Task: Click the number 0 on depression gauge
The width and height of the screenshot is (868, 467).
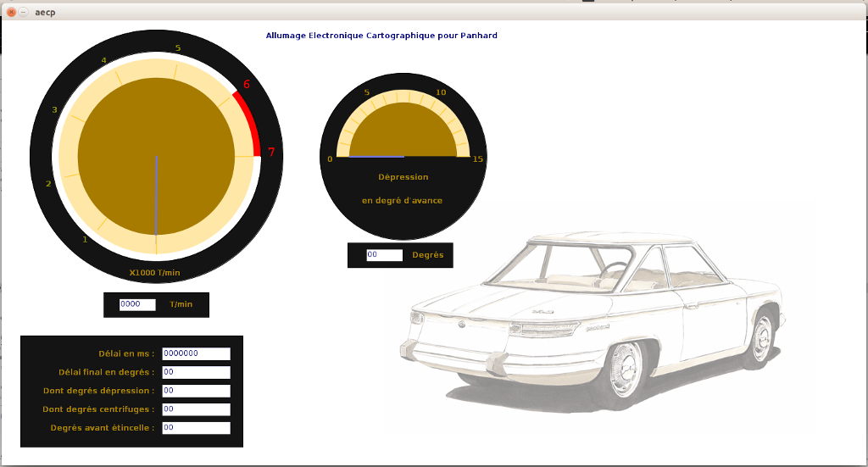Action: pyautogui.click(x=330, y=159)
